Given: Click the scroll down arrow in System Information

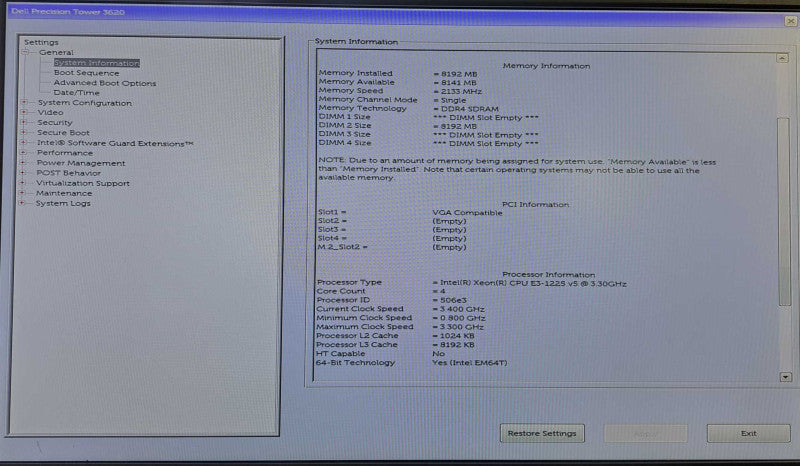Looking at the screenshot, I should coord(786,377).
